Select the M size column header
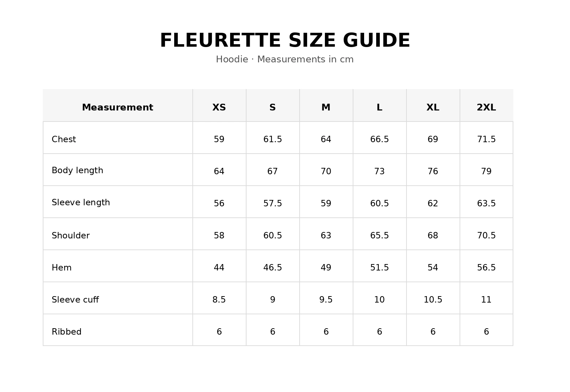The height and width of the screenshot is (392, 570). pos(326,107)
